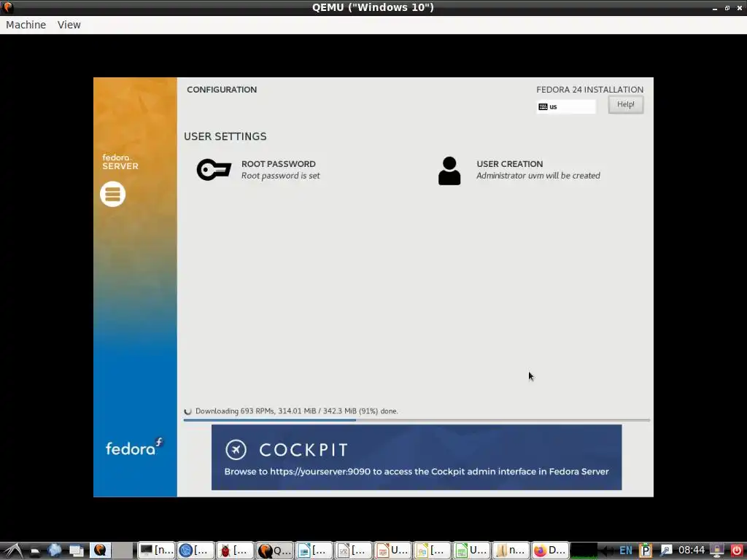Click the 'Downloading 693 RPMs' status text
Viewport: 747px width, 560px height.
coord(297,411)
